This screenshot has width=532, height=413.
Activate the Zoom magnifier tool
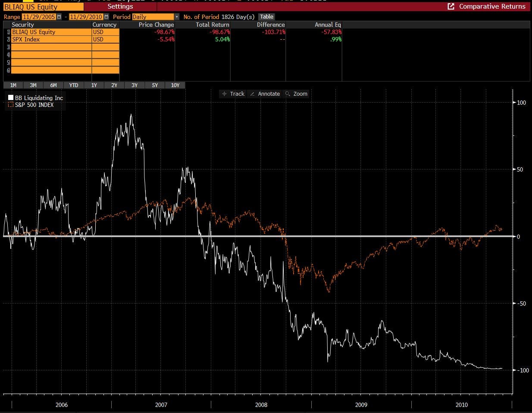coord(296,94)
